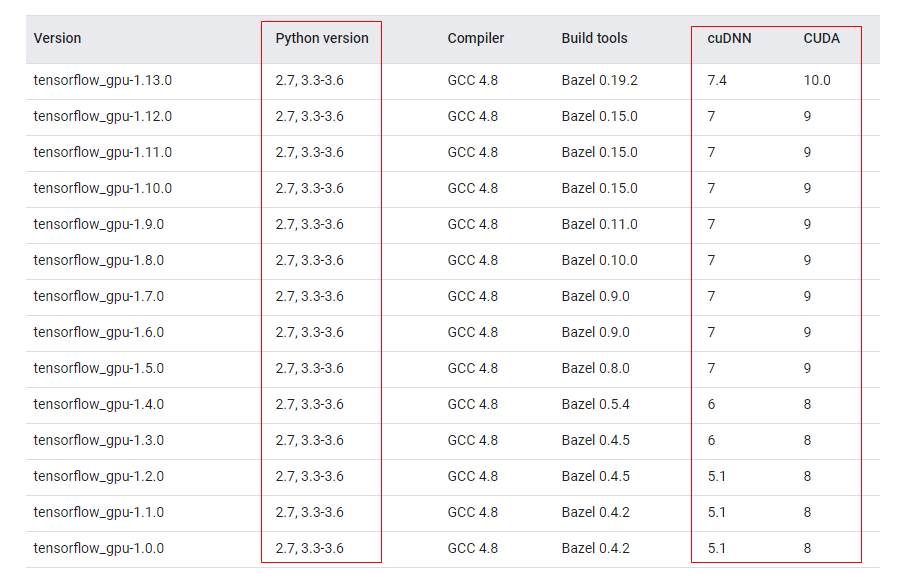Click the Bazel 0.10.0 cell
This screenshot has height=587, width=911.
click(x=600, y=260)
